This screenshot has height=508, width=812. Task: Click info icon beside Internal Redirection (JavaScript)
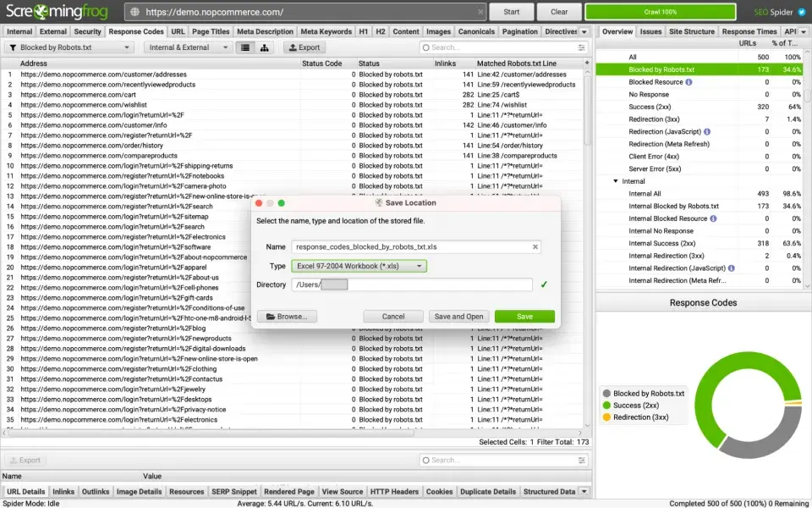click(731, 268)
